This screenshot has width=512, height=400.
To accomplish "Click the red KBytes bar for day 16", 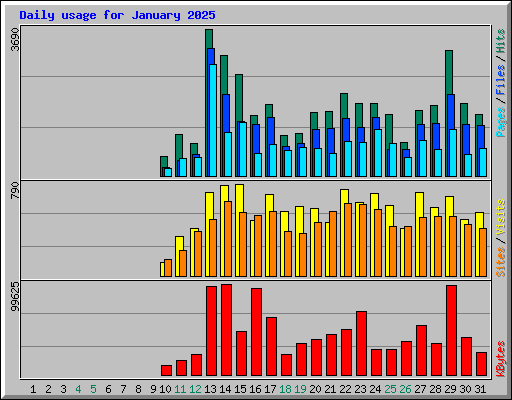I will (x=256, y=332).
